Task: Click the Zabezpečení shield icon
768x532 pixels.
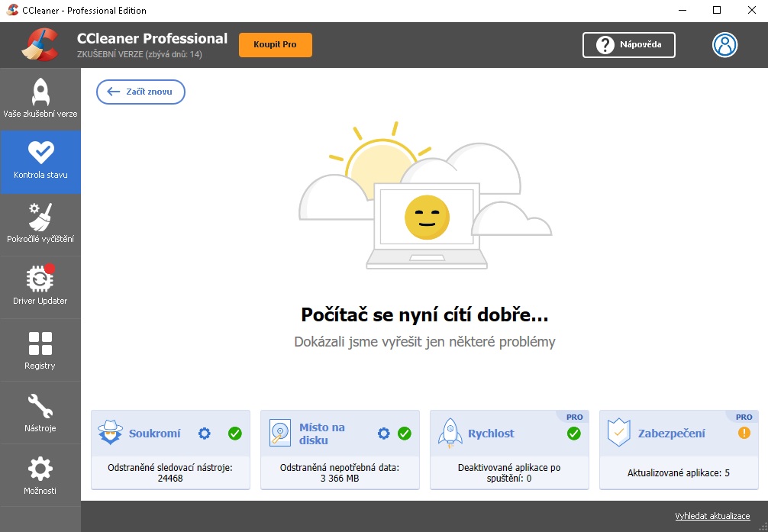Action: [618, 433]
